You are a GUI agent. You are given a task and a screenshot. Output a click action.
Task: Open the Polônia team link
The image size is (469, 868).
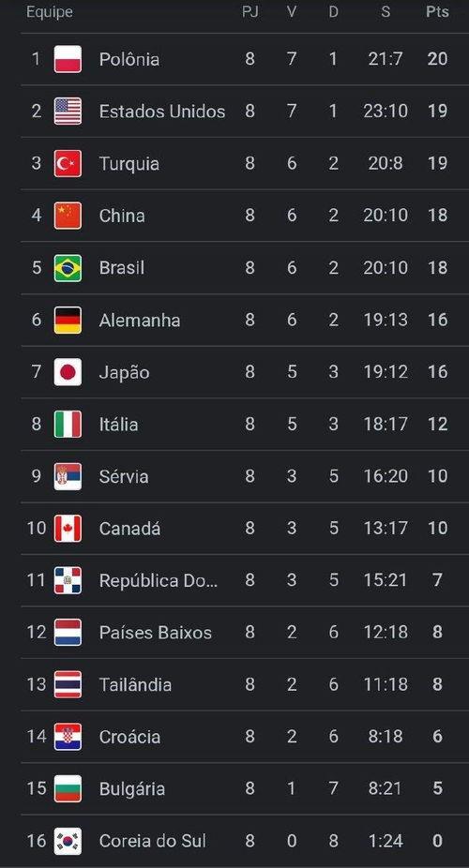(129, 59)
